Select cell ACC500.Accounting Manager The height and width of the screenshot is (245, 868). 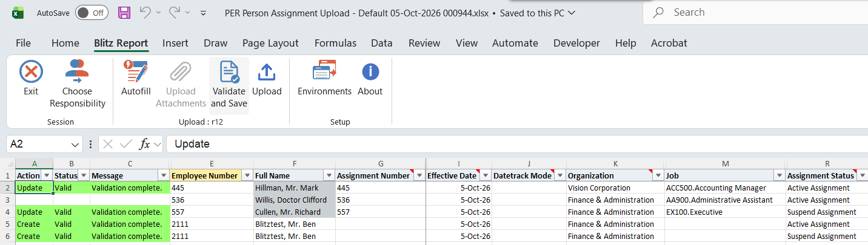[725, 188]
